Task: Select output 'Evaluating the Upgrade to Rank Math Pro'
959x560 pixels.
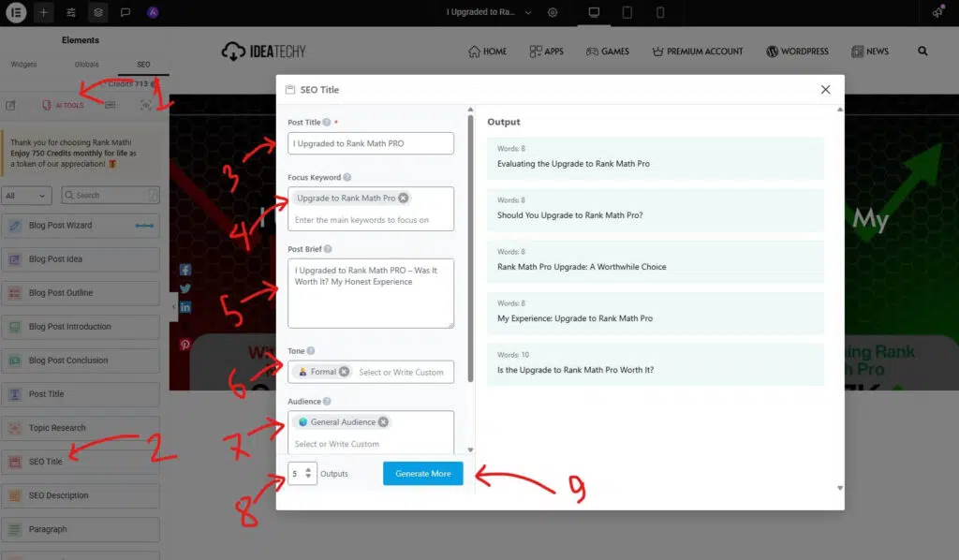Action: 655,158
